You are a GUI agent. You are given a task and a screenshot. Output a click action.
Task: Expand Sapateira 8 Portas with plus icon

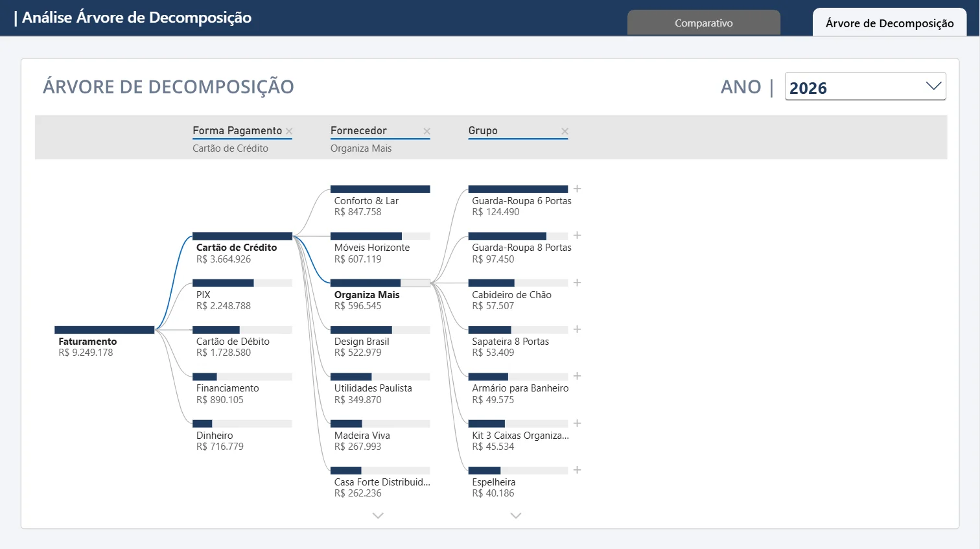point(577,329)
